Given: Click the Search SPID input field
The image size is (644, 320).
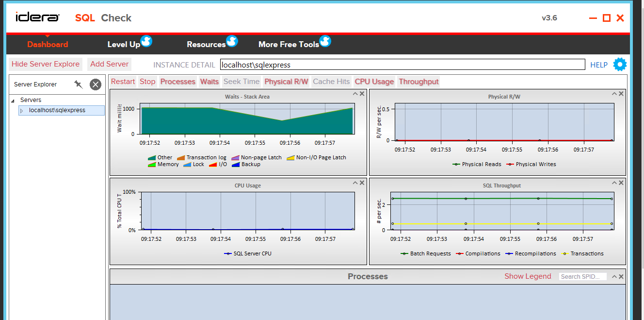Looking at the screenshot, I should 582,276.
